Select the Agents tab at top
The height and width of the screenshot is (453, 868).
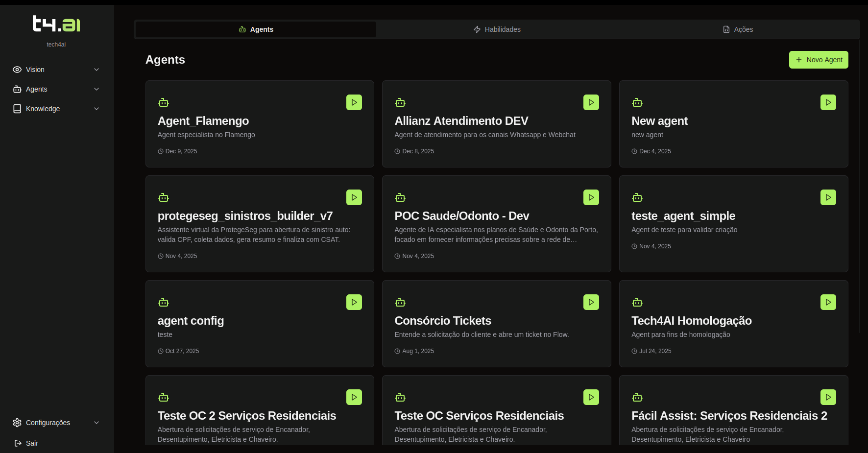click(x=256, y=29)
